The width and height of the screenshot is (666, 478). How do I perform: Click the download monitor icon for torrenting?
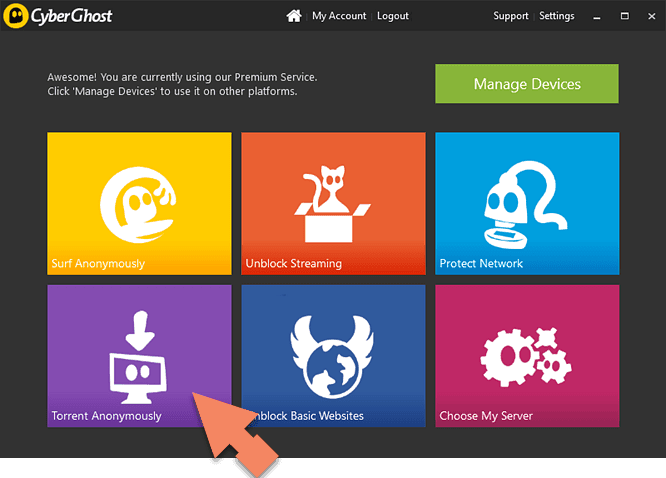(x=139, y=353)
